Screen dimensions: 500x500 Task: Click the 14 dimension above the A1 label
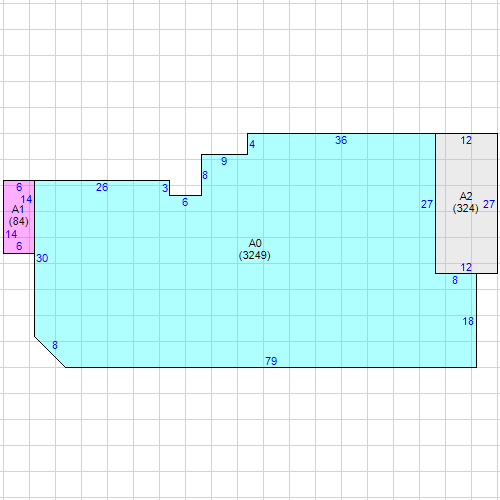(x=26, y=199)
